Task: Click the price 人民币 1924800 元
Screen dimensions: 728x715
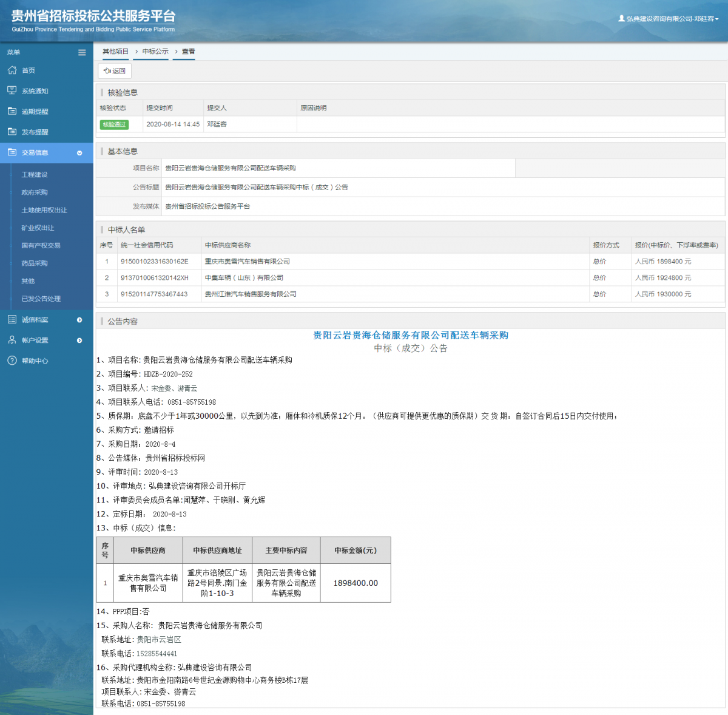Action: (x=663, y=278)
